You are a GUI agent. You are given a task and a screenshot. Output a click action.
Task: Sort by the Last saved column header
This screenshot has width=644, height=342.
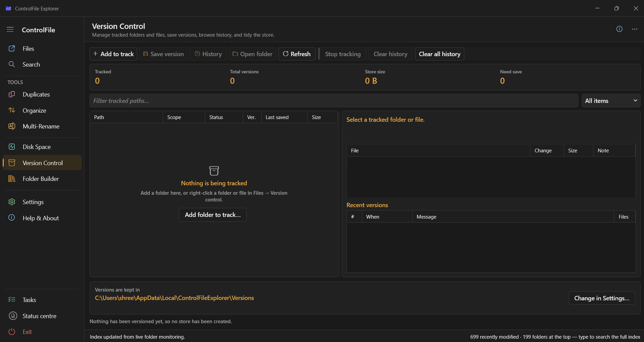(285, 117)
